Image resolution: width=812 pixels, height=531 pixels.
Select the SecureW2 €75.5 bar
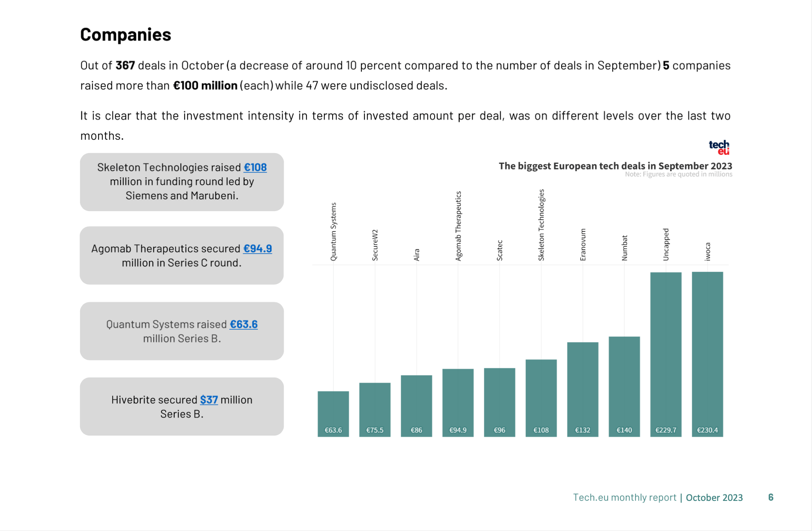pos(375,409)
